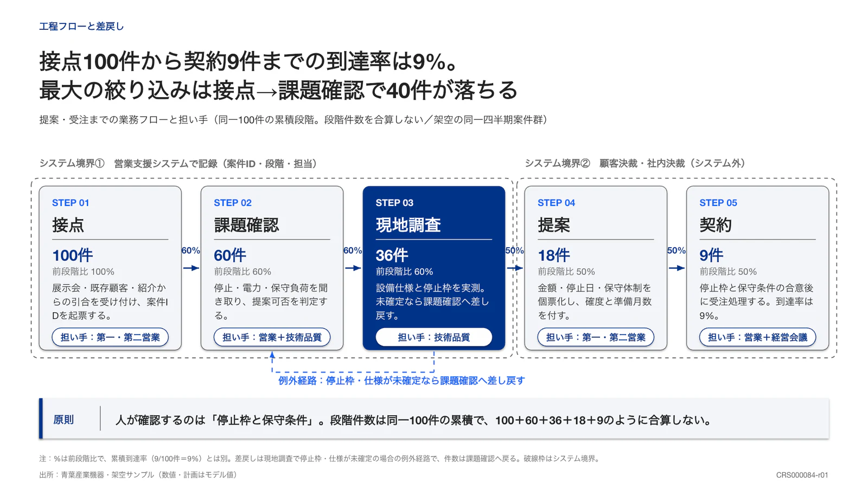The height and width of the screenshot is (488, 868).
Task: Click the subtitle starting 提案・受注までの業務フロー
Action: tap(293, 120)
